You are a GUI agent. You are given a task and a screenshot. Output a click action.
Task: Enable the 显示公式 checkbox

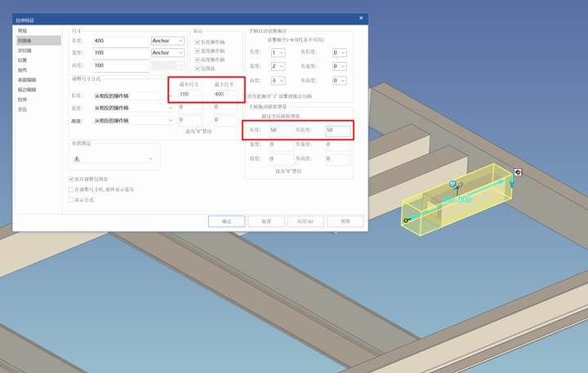click(72, 199)
